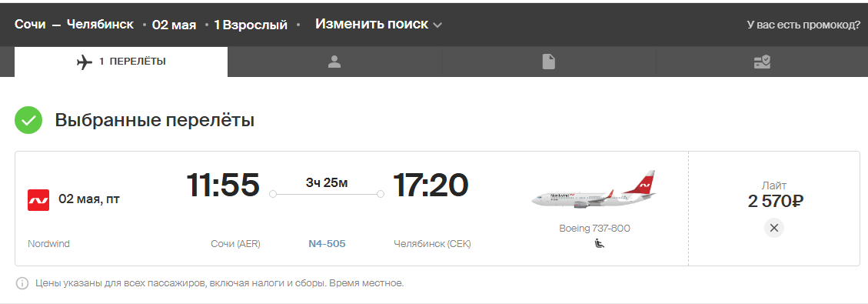Open the document step icon
The height and width of the screenshot is (304, 868).
click(x=549, y=62)
